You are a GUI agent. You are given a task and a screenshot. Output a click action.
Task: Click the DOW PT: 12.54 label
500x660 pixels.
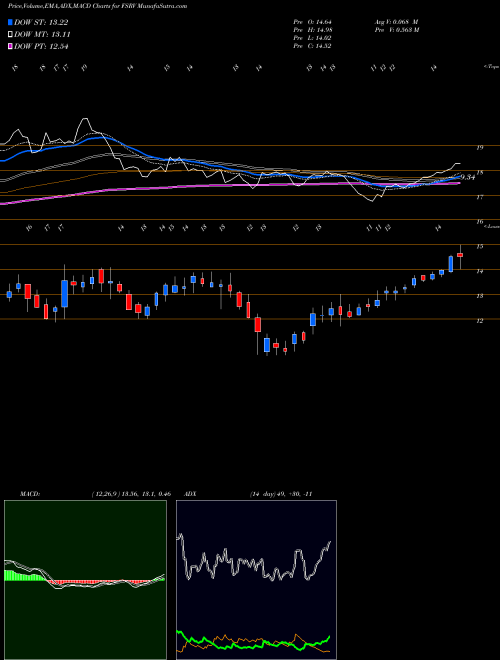tap(41, 46)
